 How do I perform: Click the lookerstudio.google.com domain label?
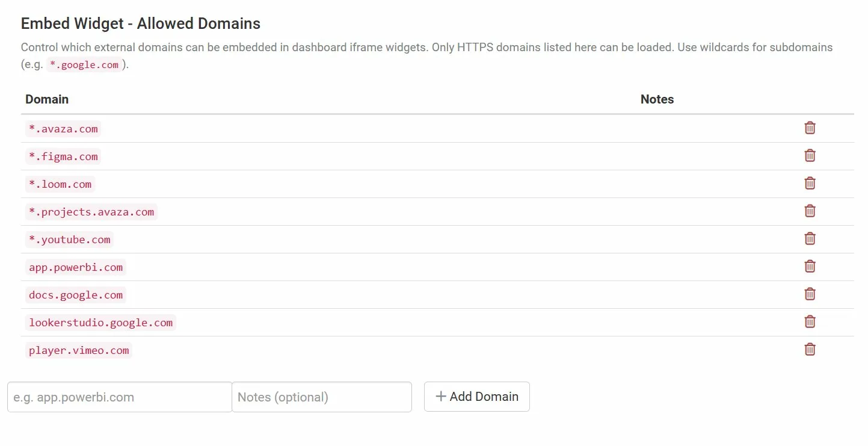(100, 323)
